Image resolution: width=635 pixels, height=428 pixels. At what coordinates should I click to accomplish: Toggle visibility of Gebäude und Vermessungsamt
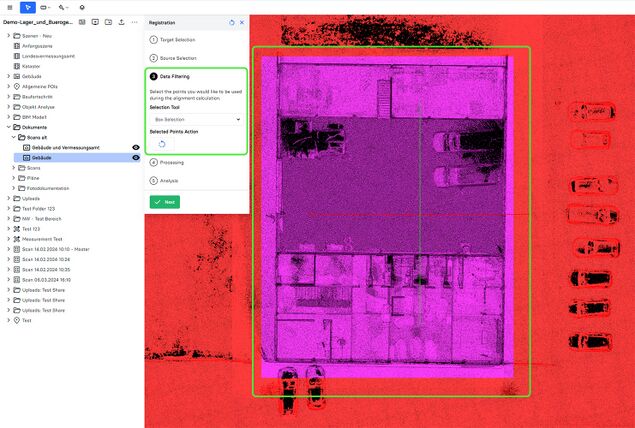click(136, 147)
